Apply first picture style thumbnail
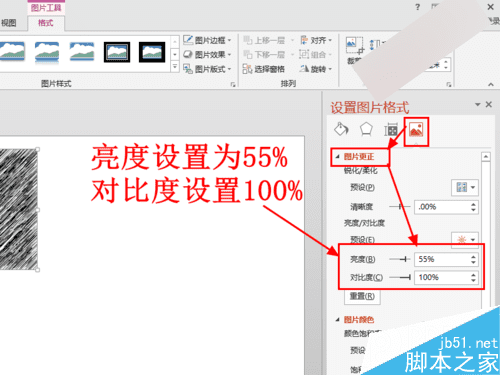500x375 pixels. (x=12, y=52)
